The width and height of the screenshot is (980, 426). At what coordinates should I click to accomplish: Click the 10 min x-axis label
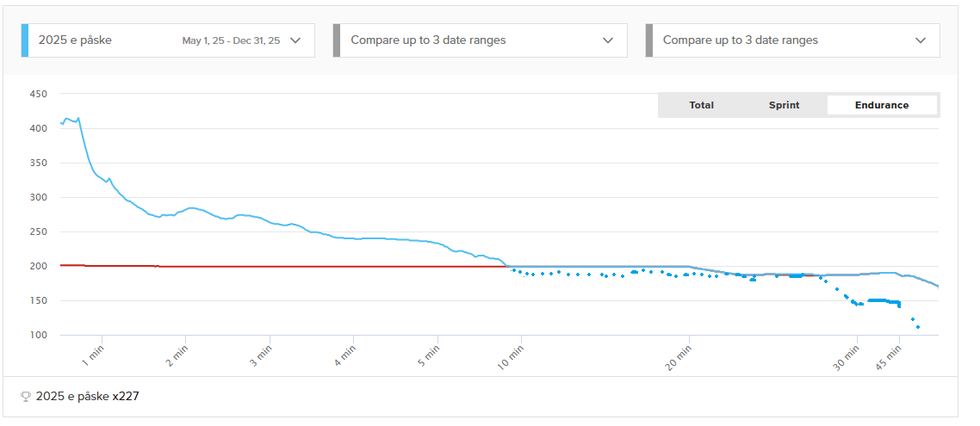tap(512, 356)
